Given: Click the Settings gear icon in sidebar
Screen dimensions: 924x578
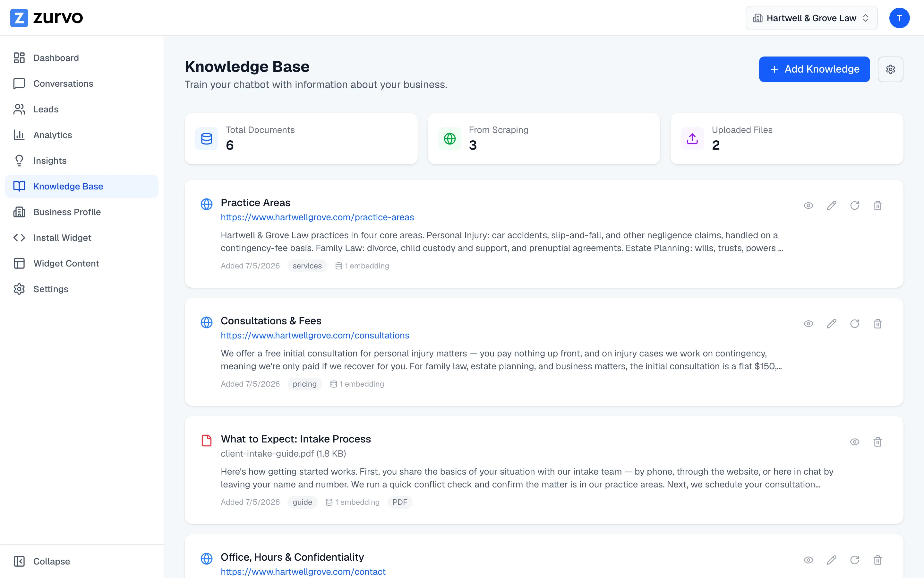Looking at the screenshot, I should pos(19,289).
